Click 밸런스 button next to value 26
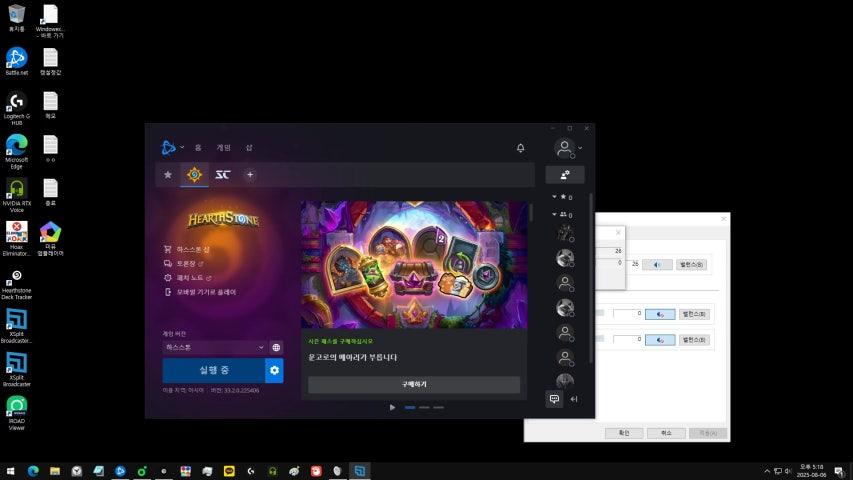853x480 pixels. pos(691,264)
